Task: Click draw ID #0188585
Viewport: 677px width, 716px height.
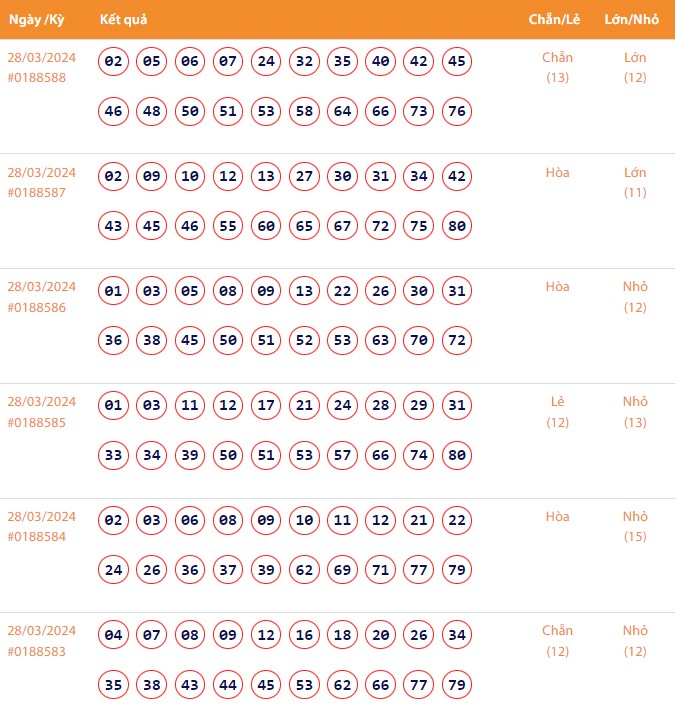Action: click(36, 422)
